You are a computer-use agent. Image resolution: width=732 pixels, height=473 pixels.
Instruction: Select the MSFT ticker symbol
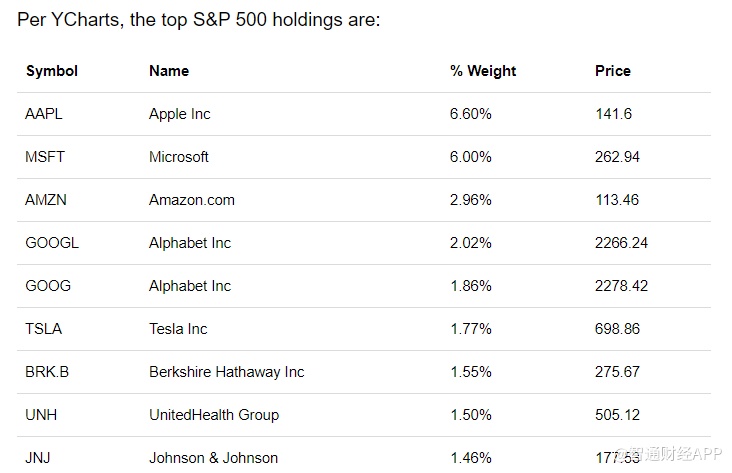[x=44, y=157]
